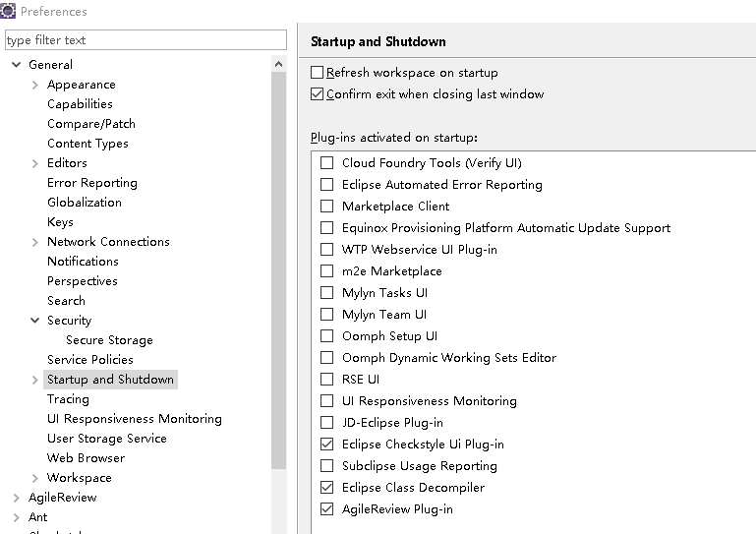This screenshot has width=756, height=534.
Task: Disable Eclipse Class Decompiler on startup
Action: click(327, 488)
